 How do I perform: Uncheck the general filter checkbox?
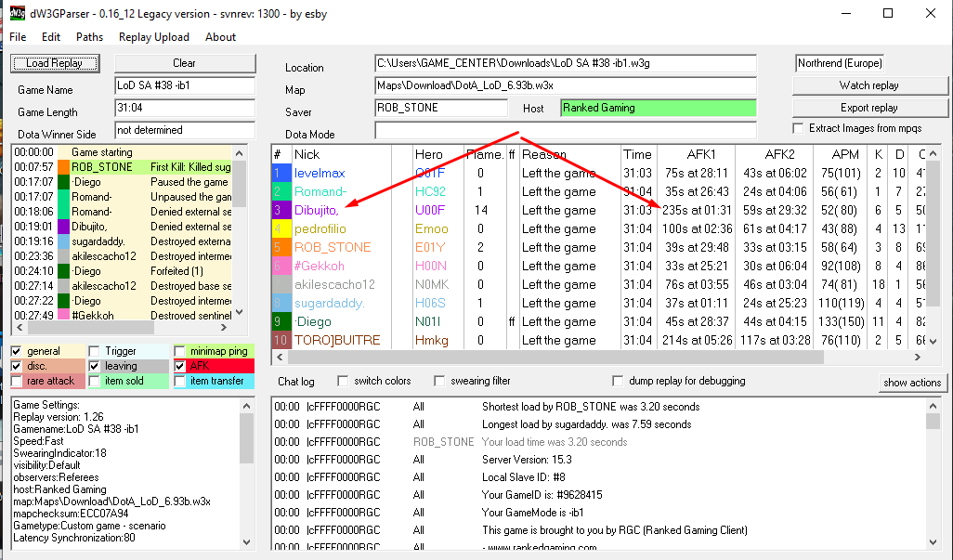coord(17,351)
